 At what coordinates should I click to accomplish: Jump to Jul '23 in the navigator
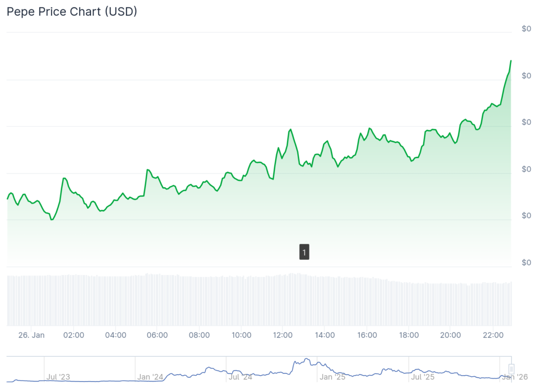58,376
